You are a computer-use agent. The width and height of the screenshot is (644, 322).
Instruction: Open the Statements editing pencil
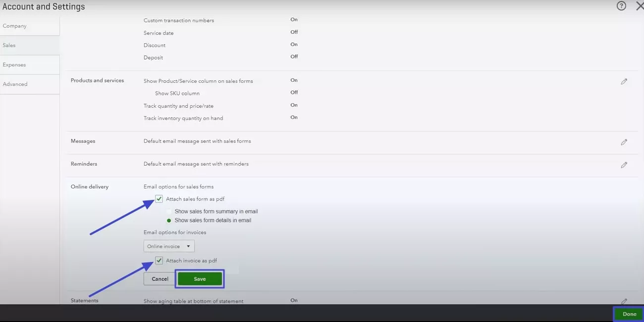point(624,302)
